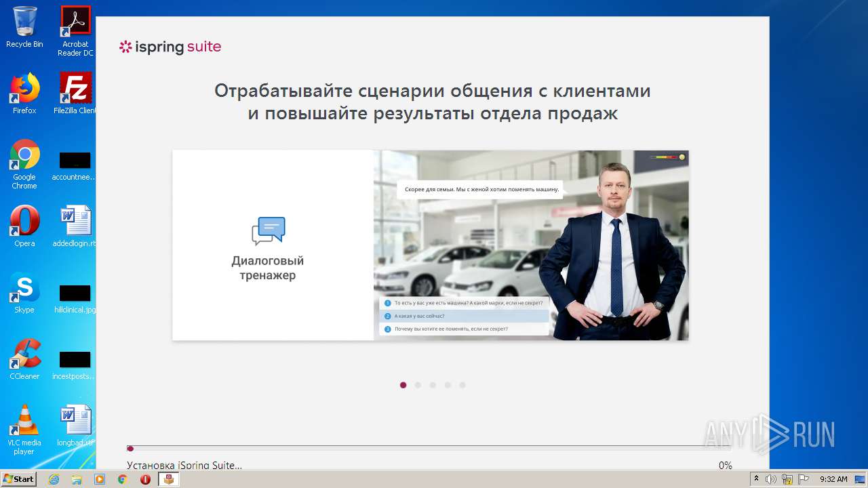Select the addedlogin.rtf document icon
The height and width of the screenshot is (488, 868).
pyautogui.click(x=75, y=226)
